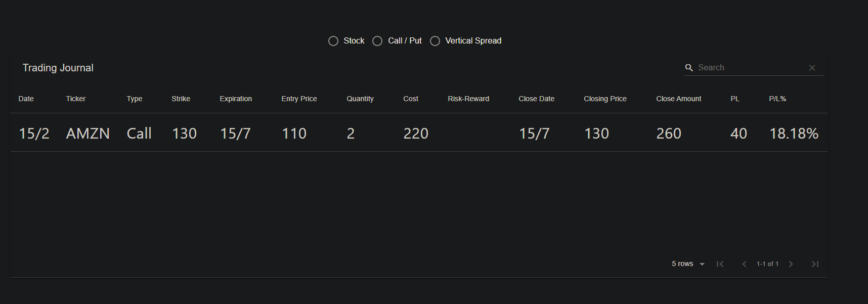Select the Call / Put radio button
The image size is (868, 304).
[377, 40]
